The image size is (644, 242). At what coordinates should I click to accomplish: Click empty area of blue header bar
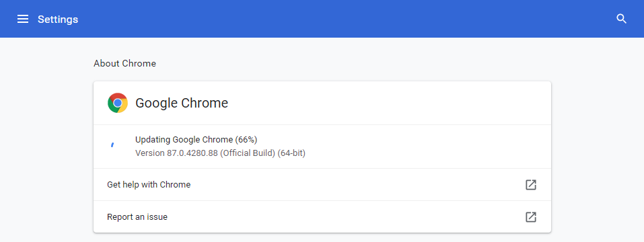tap(328, 19)
